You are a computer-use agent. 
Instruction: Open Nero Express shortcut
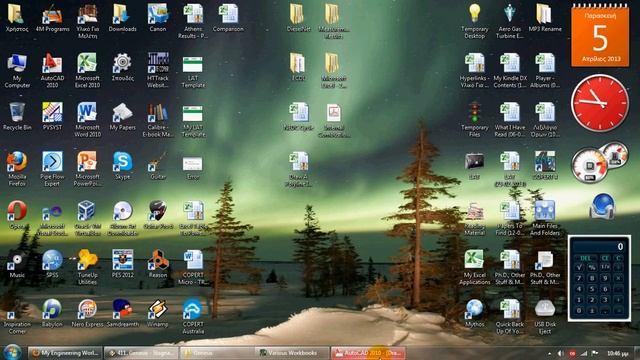(87, 313)
